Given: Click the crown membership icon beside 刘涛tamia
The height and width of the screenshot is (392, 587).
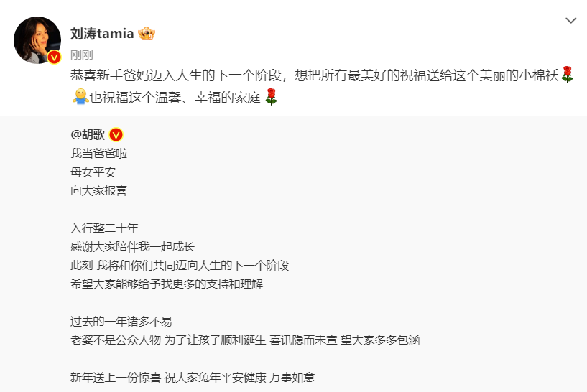Looking at the screenshot, I should pyautogui.click(x=146, y=34).
